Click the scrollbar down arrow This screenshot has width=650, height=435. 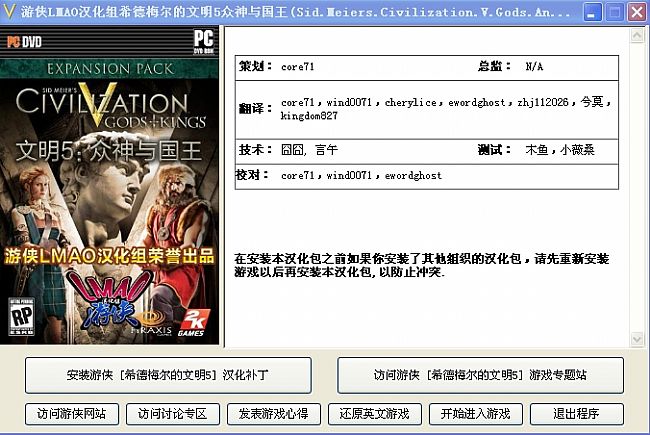[637, 339]
